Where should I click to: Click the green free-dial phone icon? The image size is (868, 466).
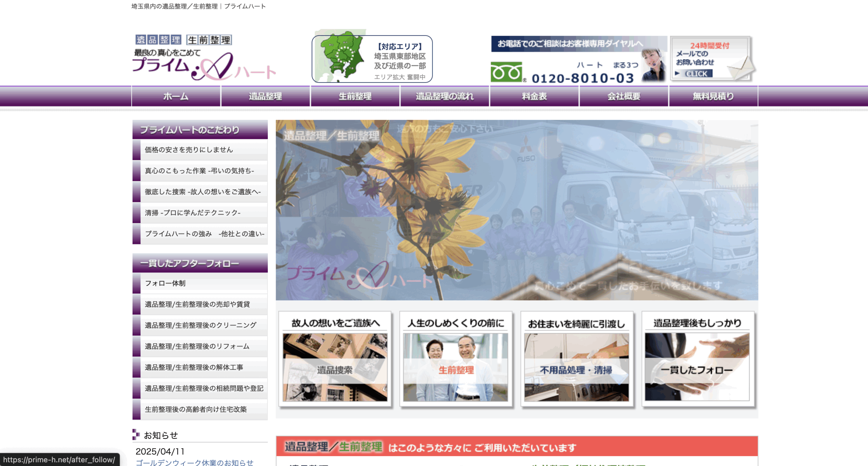click(506, 72)
